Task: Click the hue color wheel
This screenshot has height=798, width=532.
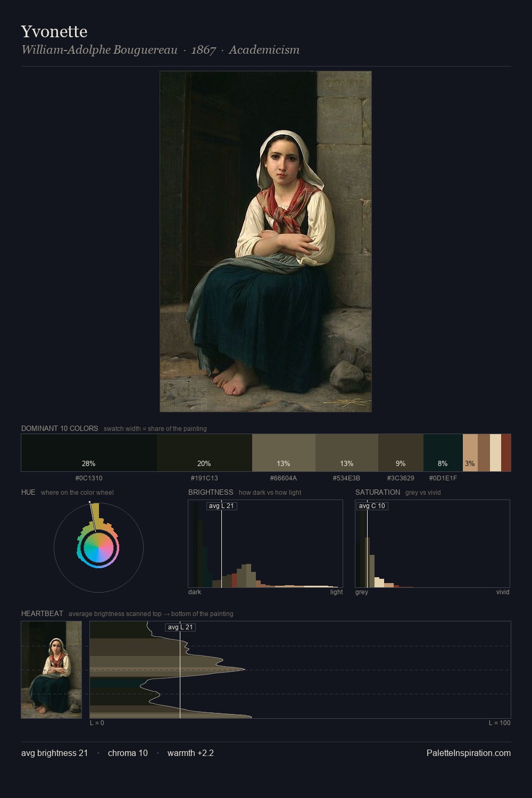Action: [x=98, y=547]
